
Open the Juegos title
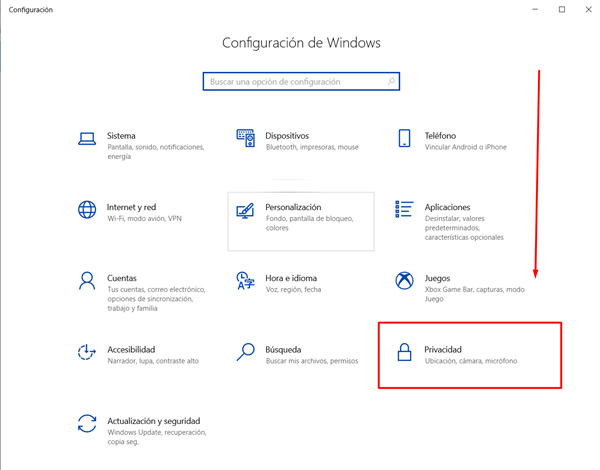pyautogui.click(x=437, y=278)
